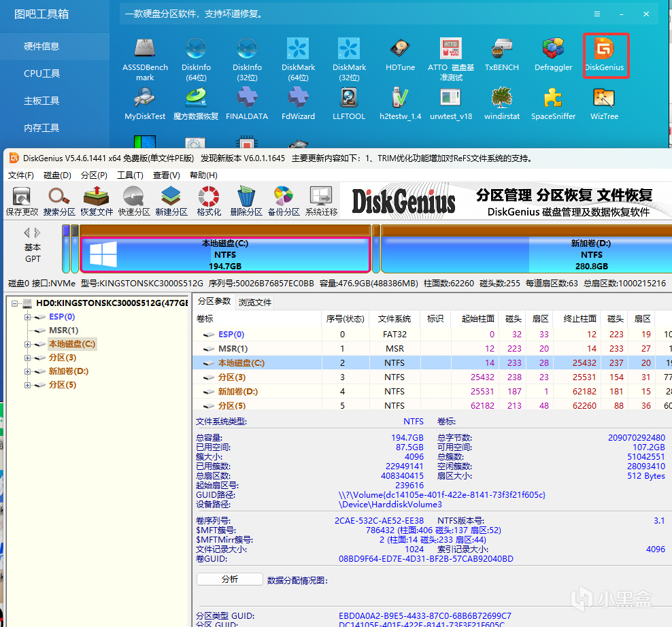Open ATTO 磁盘基准测试 tool
Viewport: 672px width, 627px height.
point(451,59)
